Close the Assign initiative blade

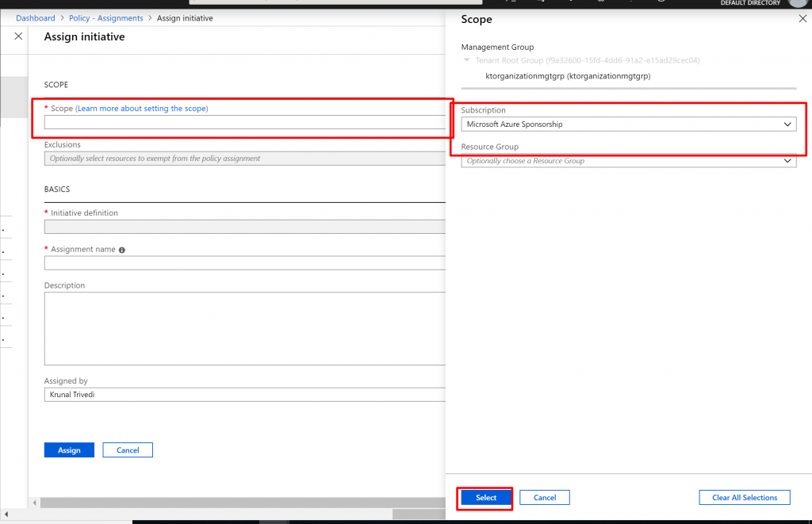(18, 36)
